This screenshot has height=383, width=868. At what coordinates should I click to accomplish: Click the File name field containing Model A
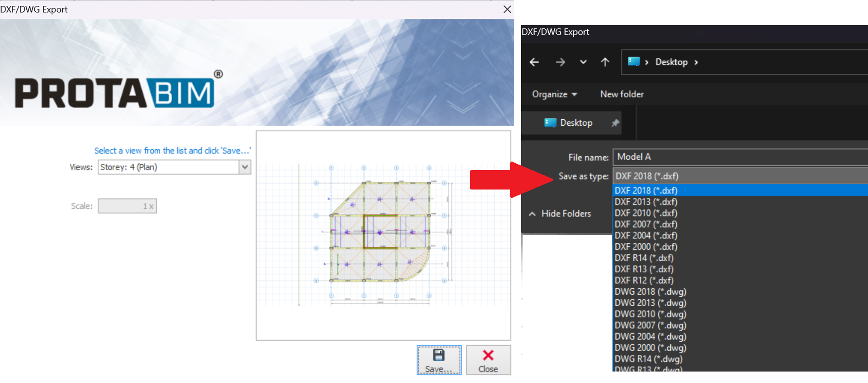pyautogui.click(x=739, y=157)
